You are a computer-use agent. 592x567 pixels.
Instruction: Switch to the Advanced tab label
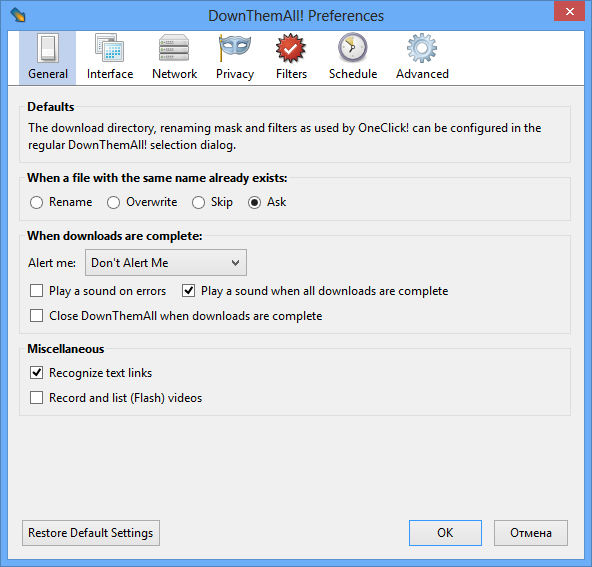(422, 74)
